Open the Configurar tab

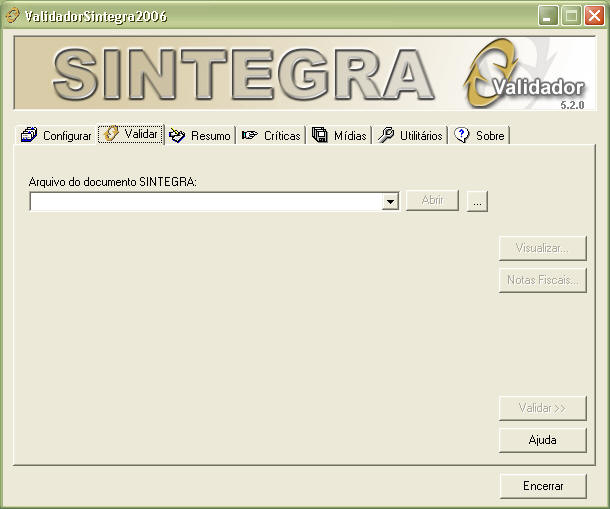click(56, 135)
